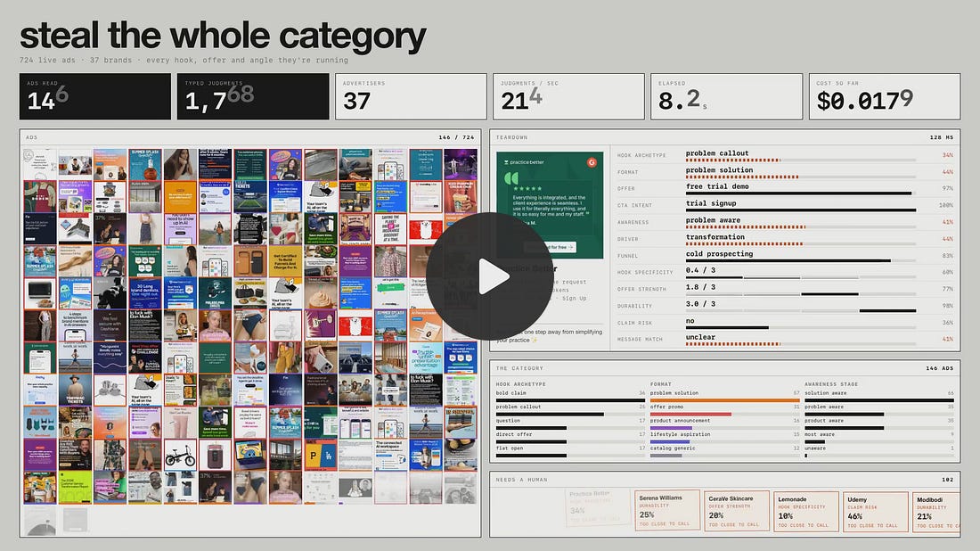The width and height of the screenshot is (980, 551).
Task: Click the red G badge on the Practice Better ad
Action: [x=592, y=162]
